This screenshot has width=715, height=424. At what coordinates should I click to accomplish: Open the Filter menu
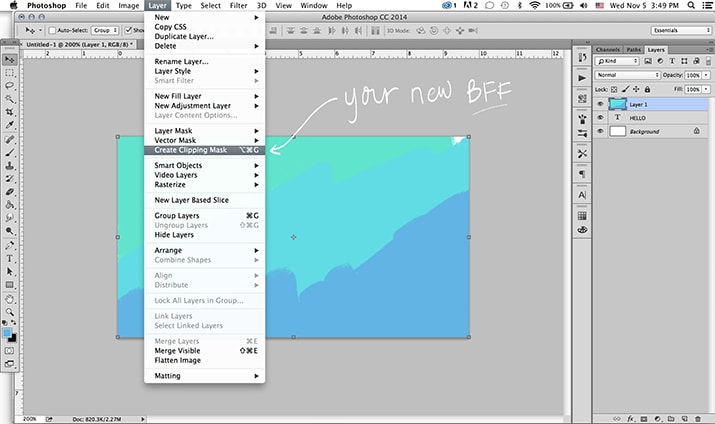[x=238, y=5]
